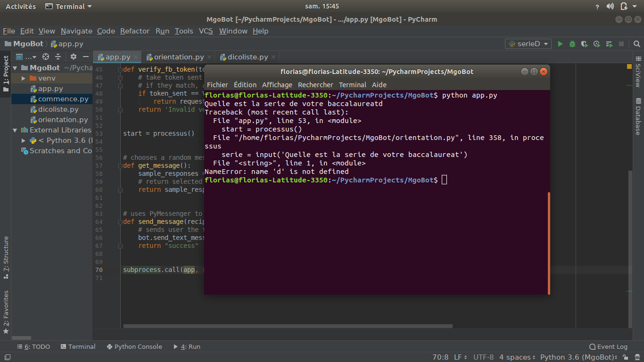Image resolution: width=644 pixels, height=362 pixels.
Task: Open the Event Log
Action: tap(608, 346)
